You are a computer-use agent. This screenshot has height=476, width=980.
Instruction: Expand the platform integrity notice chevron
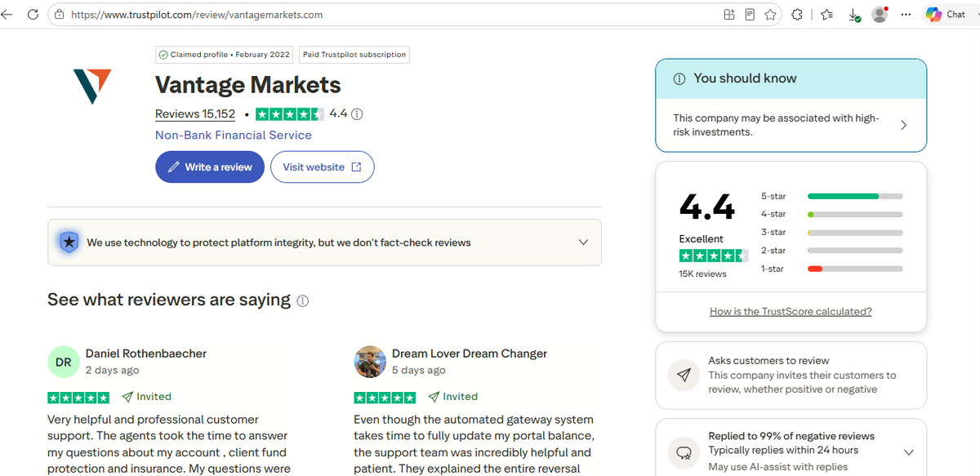583,242
